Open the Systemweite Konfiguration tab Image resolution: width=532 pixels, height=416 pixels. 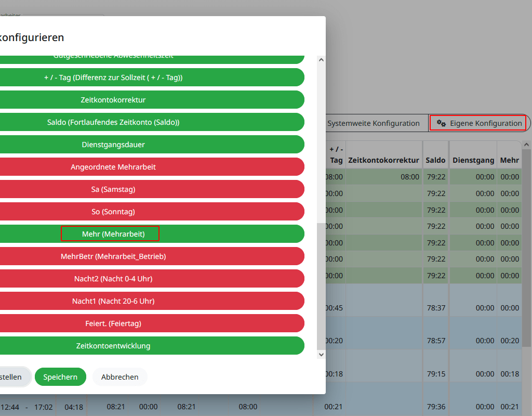[x=373, y=123]
